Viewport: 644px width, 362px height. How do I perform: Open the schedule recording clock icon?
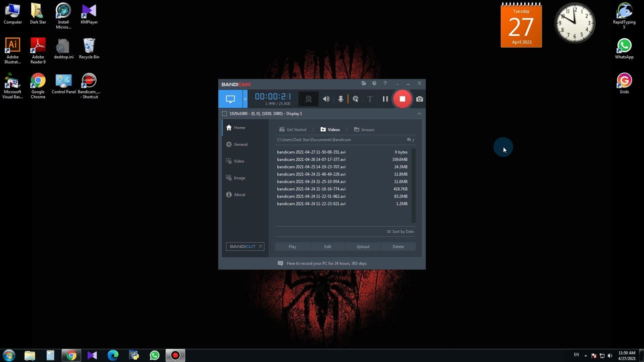pyautogui.click(x=374, y=83)
